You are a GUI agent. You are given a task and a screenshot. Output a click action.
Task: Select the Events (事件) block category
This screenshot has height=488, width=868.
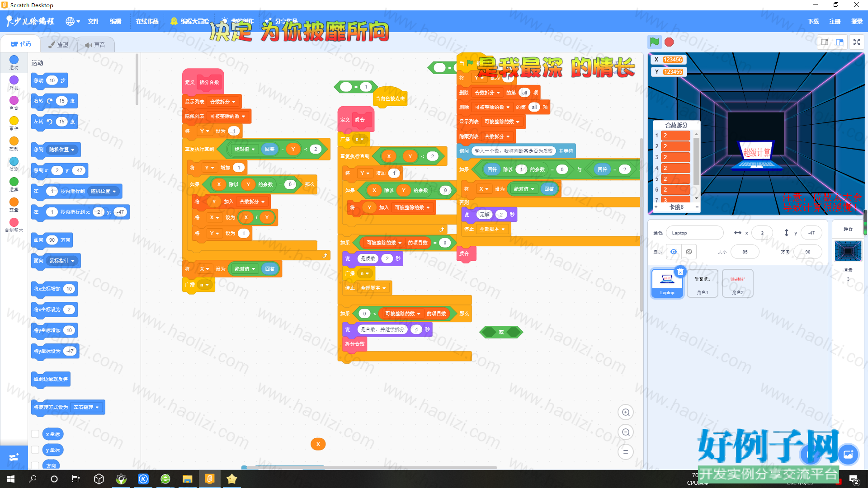14,123
